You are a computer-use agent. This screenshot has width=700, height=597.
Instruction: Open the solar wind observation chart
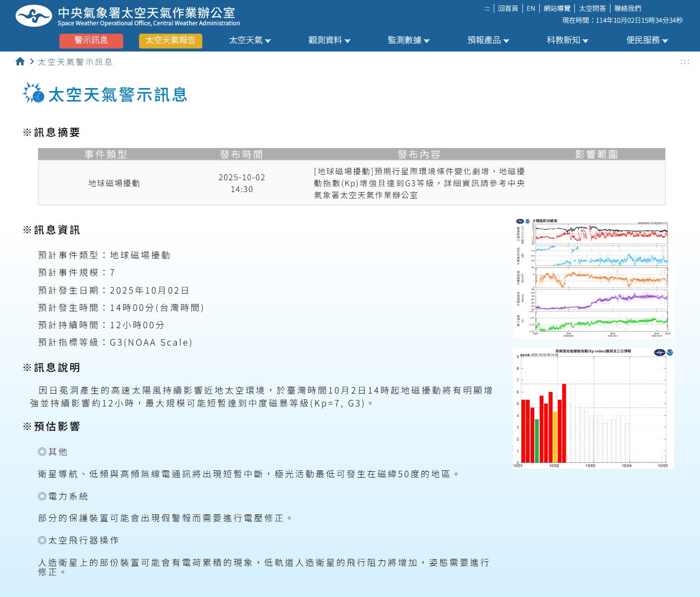[x=593, y=278]
